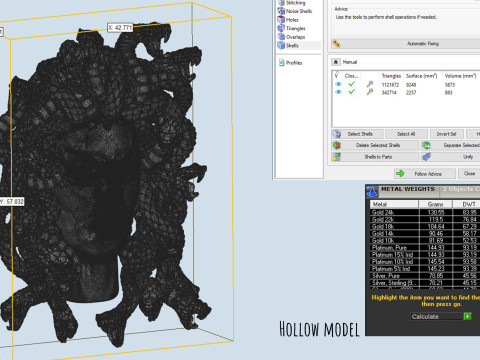Screen dimensions: 480x360
Task: Sort by the V visibility column header
Action: pyautogui.click(x=337, y=76)
